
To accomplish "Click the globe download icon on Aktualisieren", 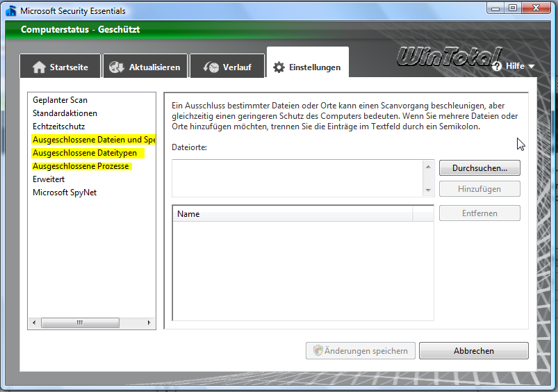I will click(x=116, y=67).
